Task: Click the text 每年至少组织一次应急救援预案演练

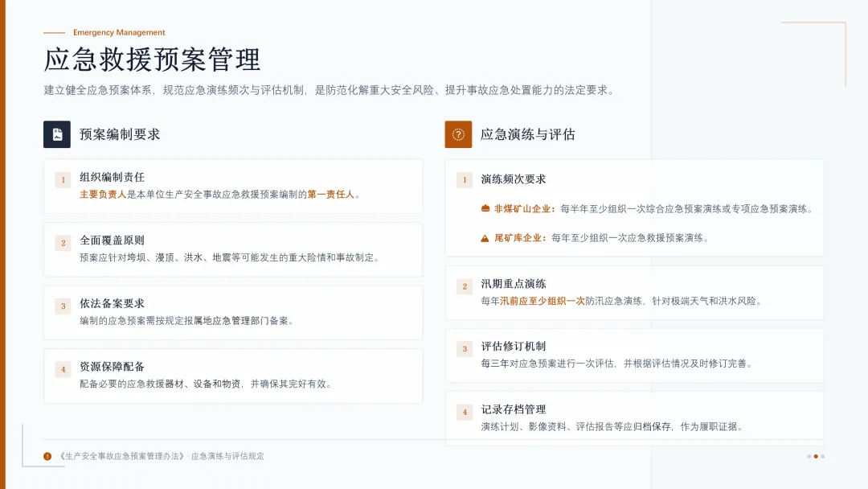Action: (630, 238)
